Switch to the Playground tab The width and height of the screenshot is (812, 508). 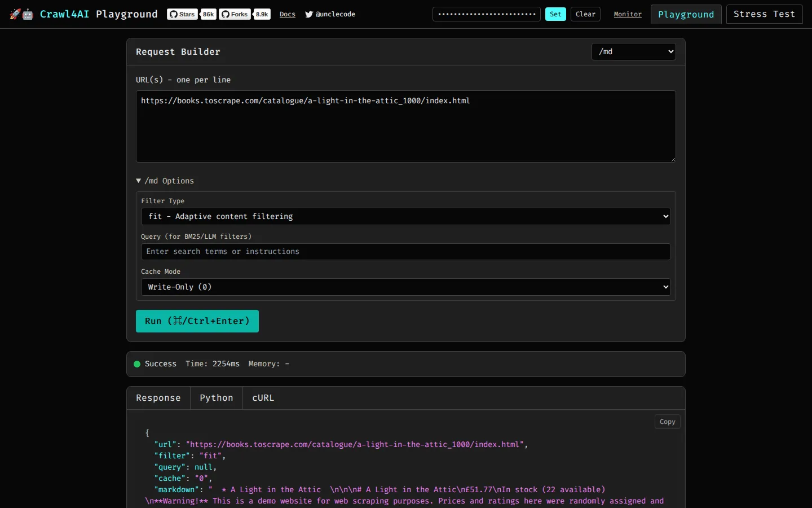(x=686, y=14)
